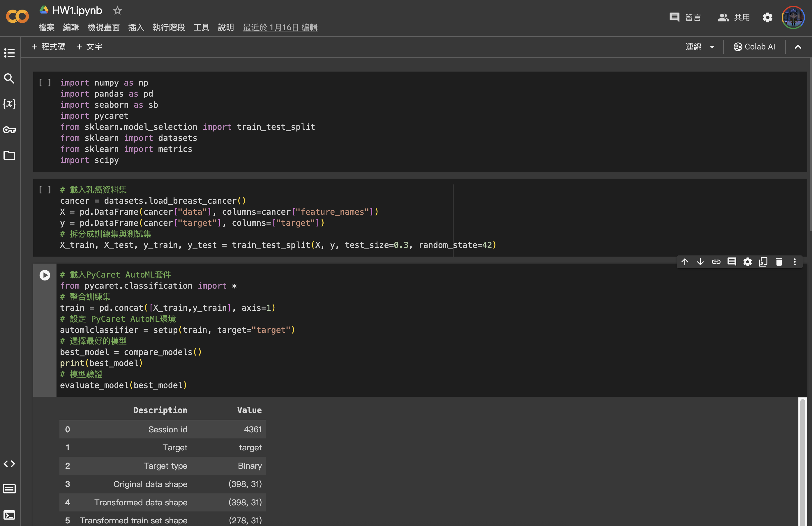Image resolution: width=812 pixels, height=526 pixels.
Task: Click the empty brackets of the imports cell
Action: point(45,83)
